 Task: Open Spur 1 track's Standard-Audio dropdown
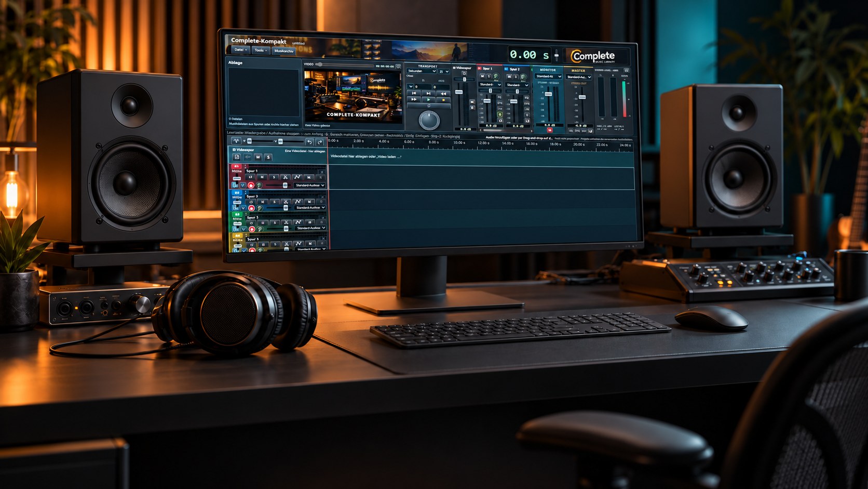pos(310,186)
